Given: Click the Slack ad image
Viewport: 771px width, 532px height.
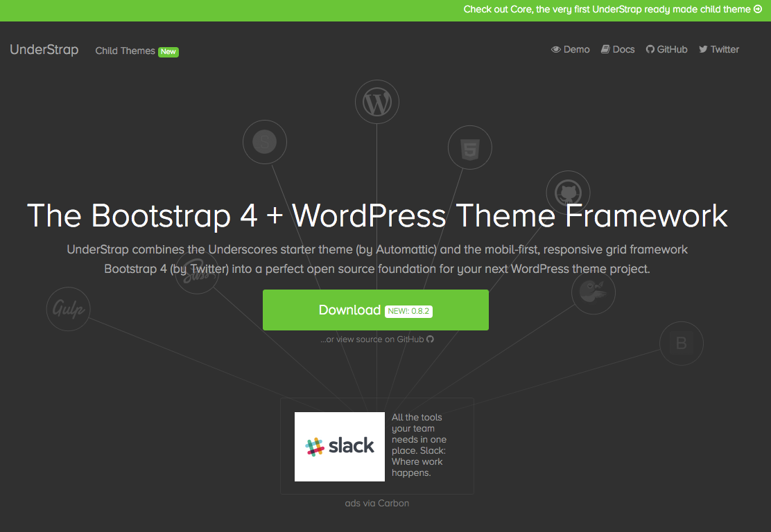Looking at the screenshot, I should [339, 447].
